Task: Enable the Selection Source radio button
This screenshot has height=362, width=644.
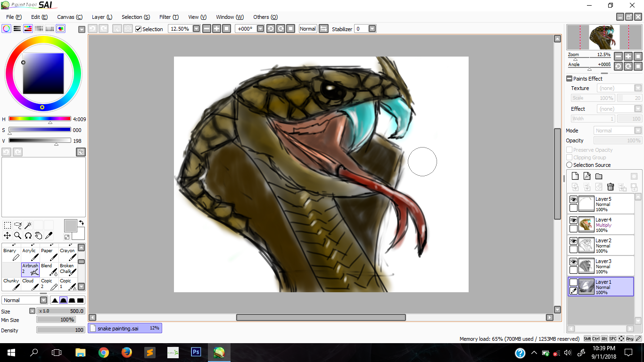Action: coord(569,165)
